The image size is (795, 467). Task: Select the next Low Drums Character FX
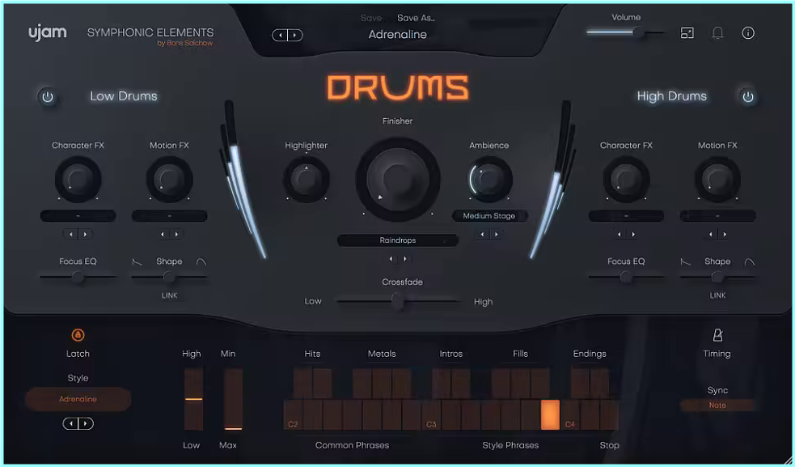pos(85,234)
